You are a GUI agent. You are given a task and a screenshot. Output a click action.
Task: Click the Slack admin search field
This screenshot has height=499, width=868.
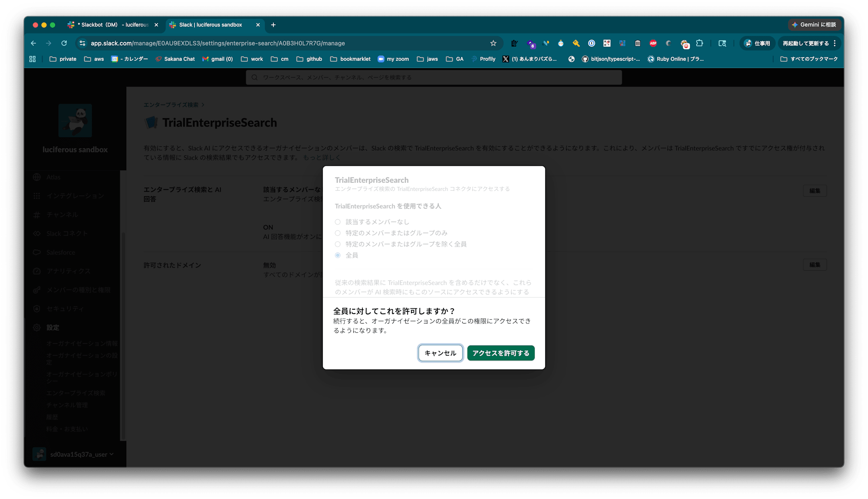[434, 77]
